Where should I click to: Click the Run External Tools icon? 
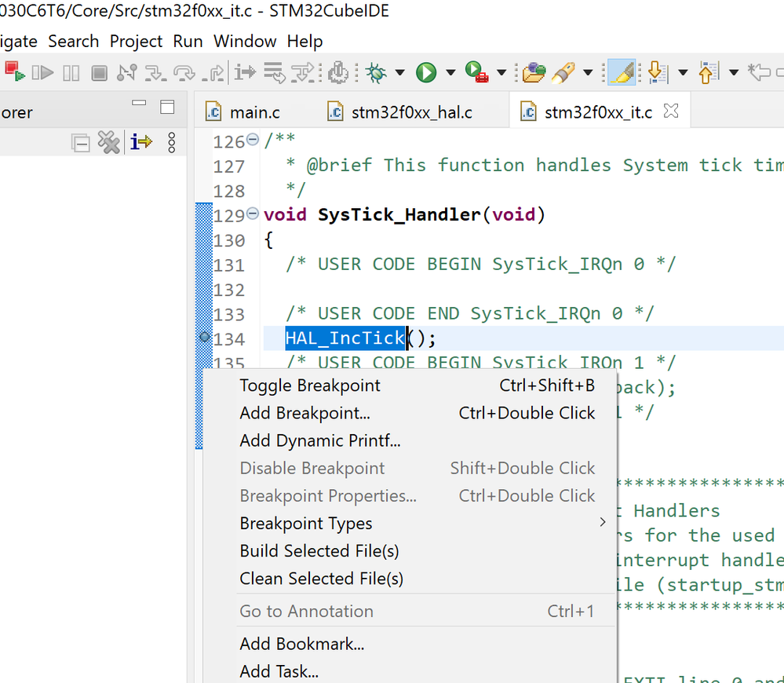[x=476, y=72]
